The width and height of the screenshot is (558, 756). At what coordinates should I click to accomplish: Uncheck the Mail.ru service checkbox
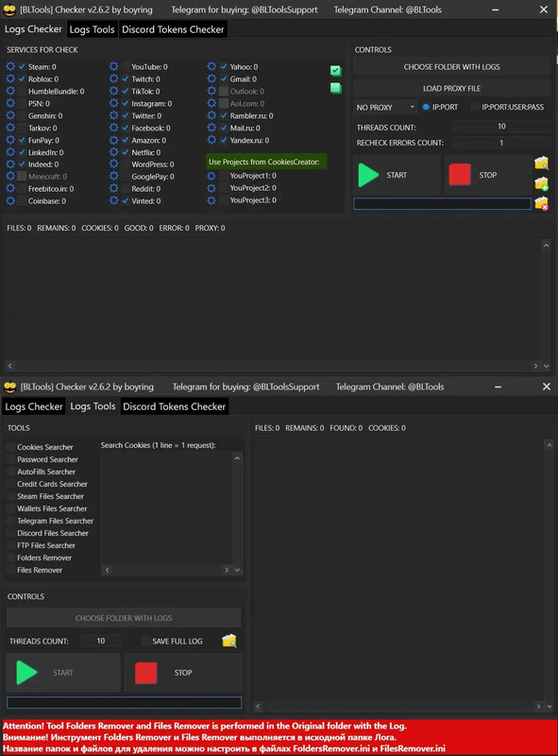[x=224, y=128]
